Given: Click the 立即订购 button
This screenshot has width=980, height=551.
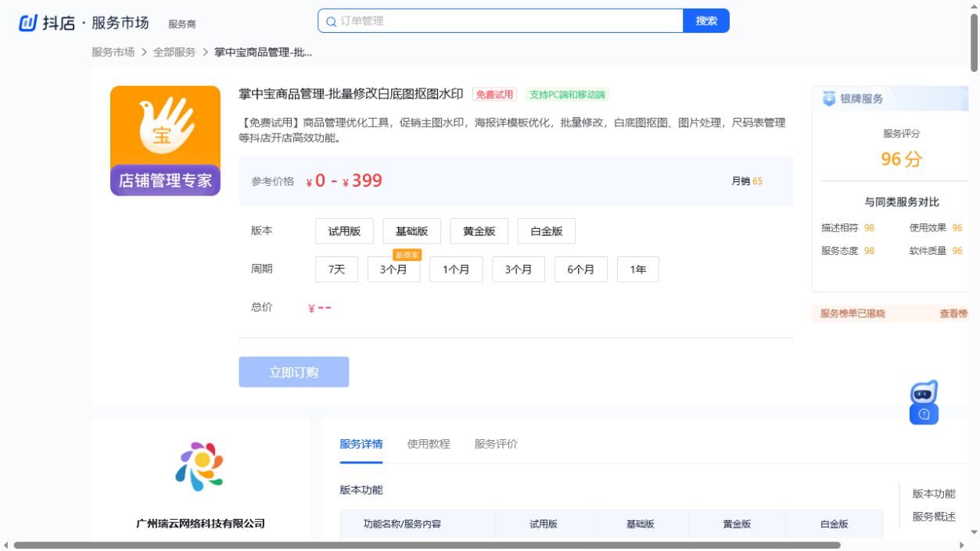Looking at the screenshot, I should point(294,372).
